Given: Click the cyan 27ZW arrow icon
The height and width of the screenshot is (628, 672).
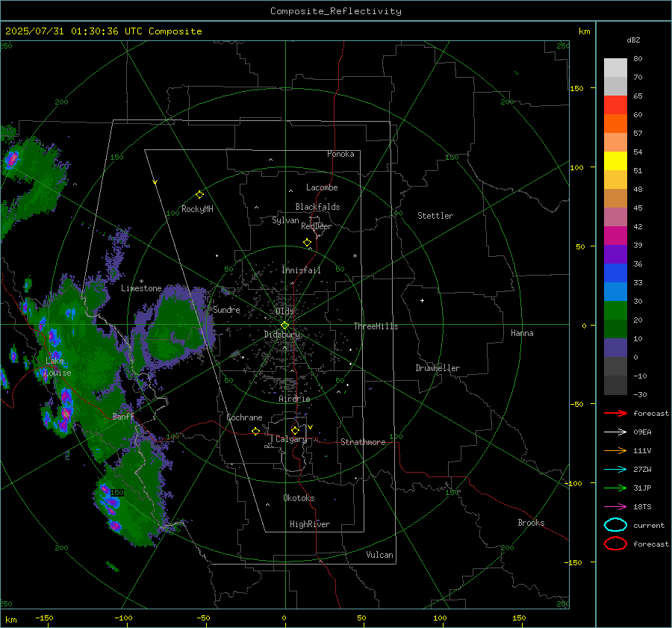Looking at the screenshot, I should tap(615, 470).
